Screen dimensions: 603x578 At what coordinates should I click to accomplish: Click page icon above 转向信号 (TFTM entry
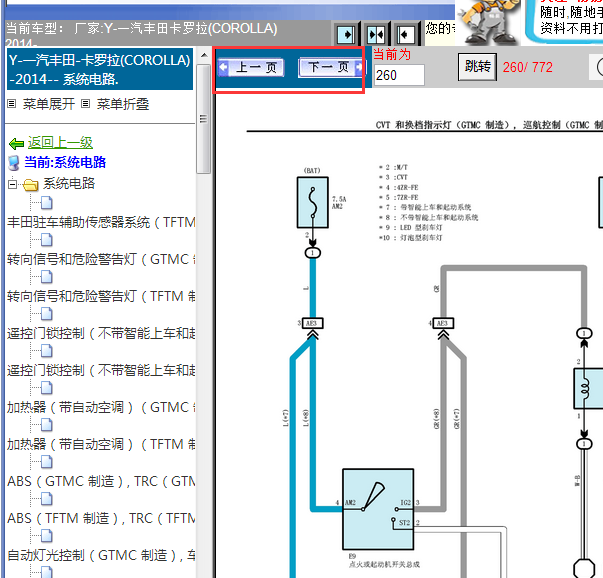[x=47, y=277]
